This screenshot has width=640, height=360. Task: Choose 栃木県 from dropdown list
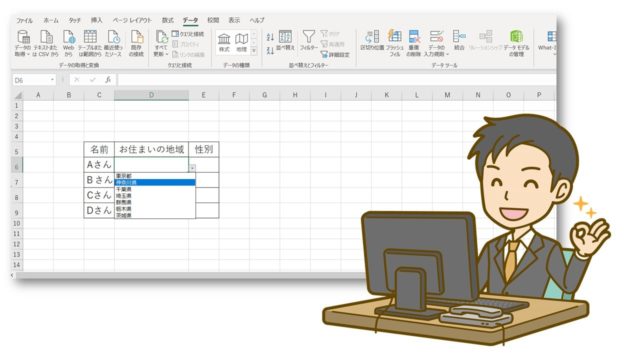point(155,209)
